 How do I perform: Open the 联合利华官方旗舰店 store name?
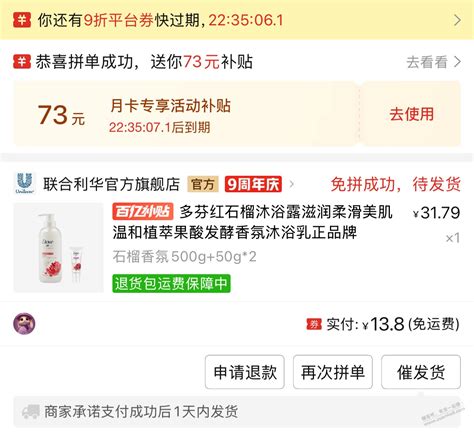point(111,184)
